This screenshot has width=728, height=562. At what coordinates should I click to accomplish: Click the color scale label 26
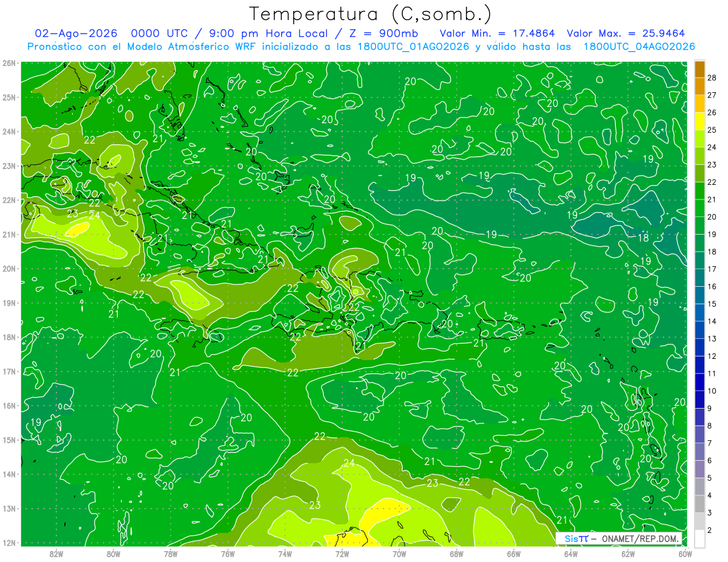(x=712, y=112)
